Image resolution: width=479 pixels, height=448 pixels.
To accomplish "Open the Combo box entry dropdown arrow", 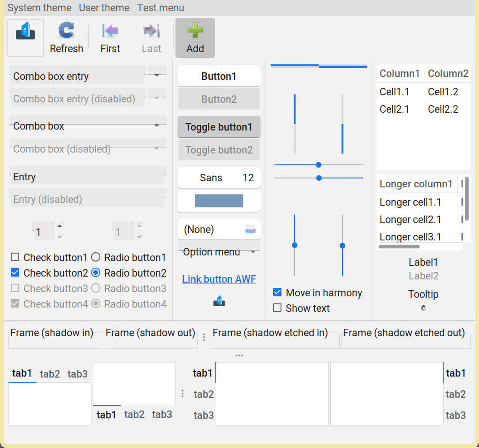I will pos(157,75).
